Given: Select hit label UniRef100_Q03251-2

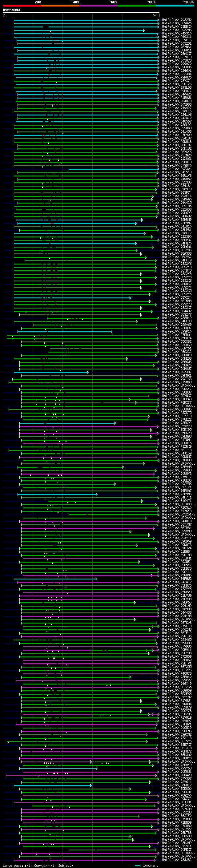Looking at the screenshot, I should click(x=178, y=515).
